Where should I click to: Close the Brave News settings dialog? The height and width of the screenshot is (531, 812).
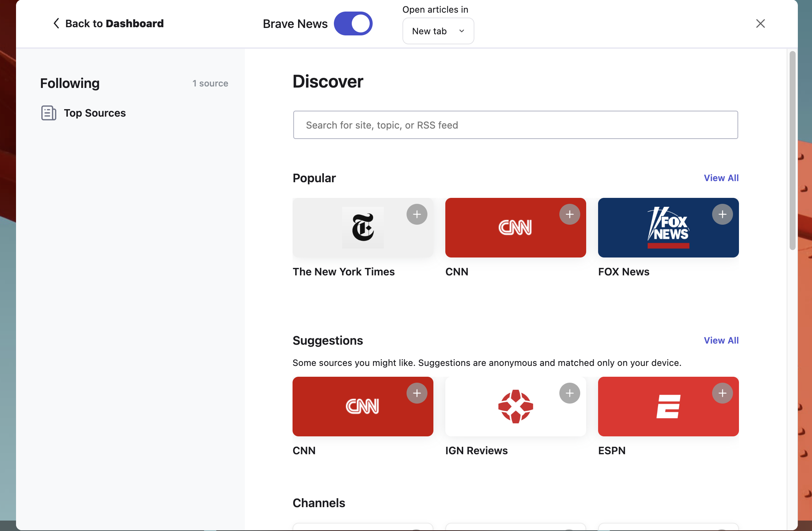tap(760, 23)
